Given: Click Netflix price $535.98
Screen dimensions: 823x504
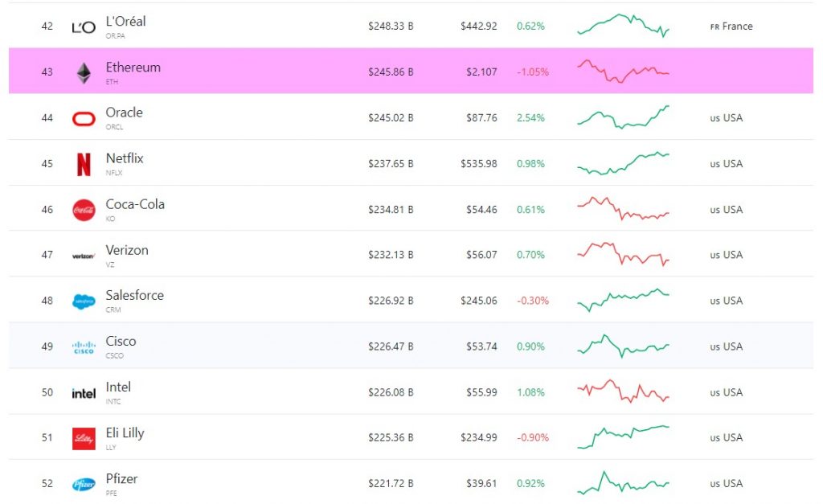Looking at the screenshot, I should pos(479,164).
